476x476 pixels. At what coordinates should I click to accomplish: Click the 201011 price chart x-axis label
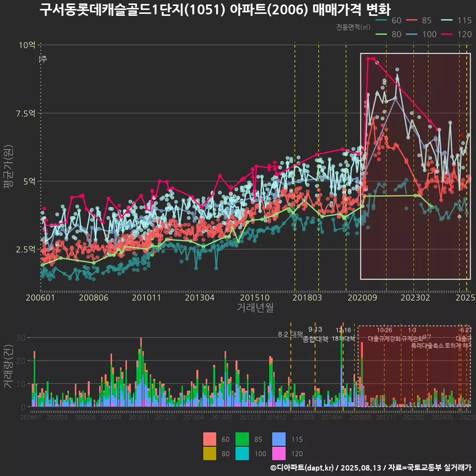146,297
